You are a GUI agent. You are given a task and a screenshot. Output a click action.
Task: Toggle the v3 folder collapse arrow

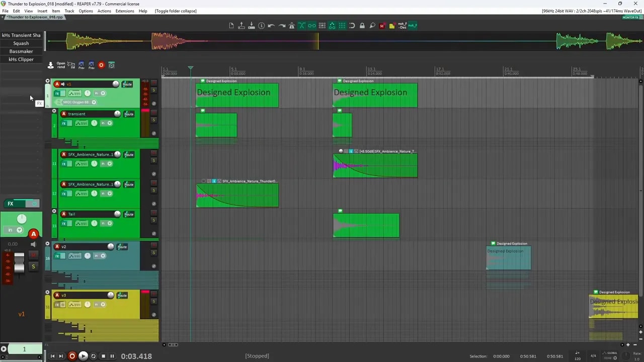pyautogui.click(x=48, y=292)
